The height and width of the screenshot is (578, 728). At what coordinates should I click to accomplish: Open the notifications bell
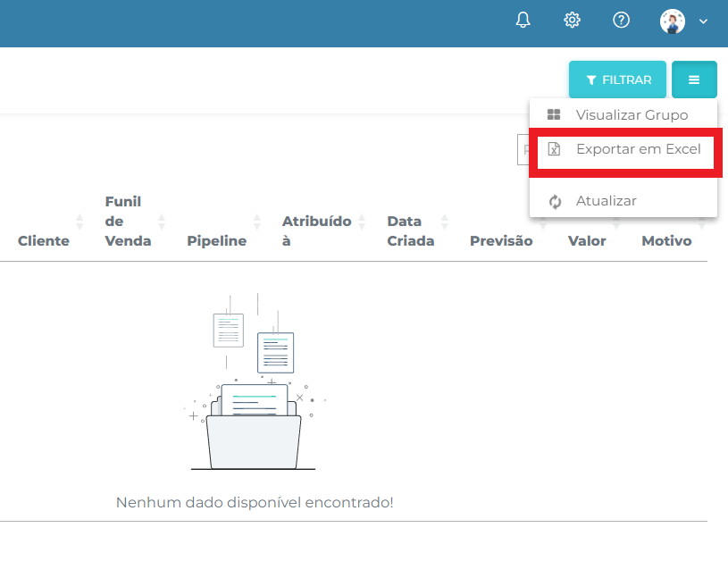point(523,20)
